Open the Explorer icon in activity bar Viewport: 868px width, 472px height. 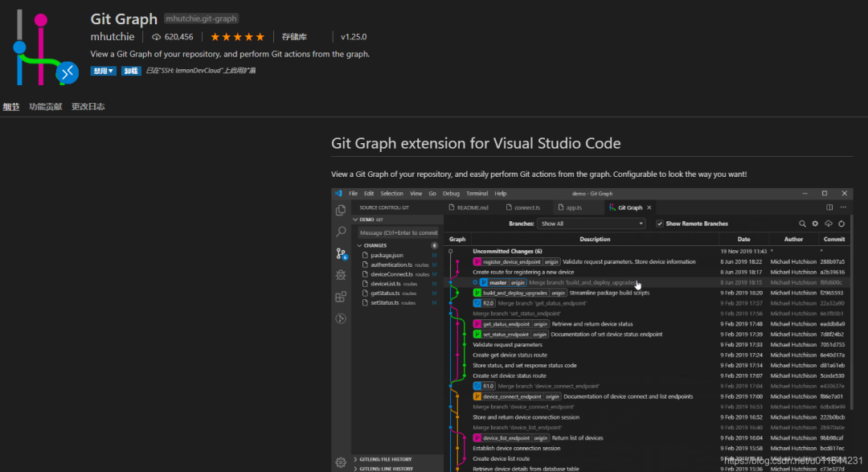[x=341, y=211]
